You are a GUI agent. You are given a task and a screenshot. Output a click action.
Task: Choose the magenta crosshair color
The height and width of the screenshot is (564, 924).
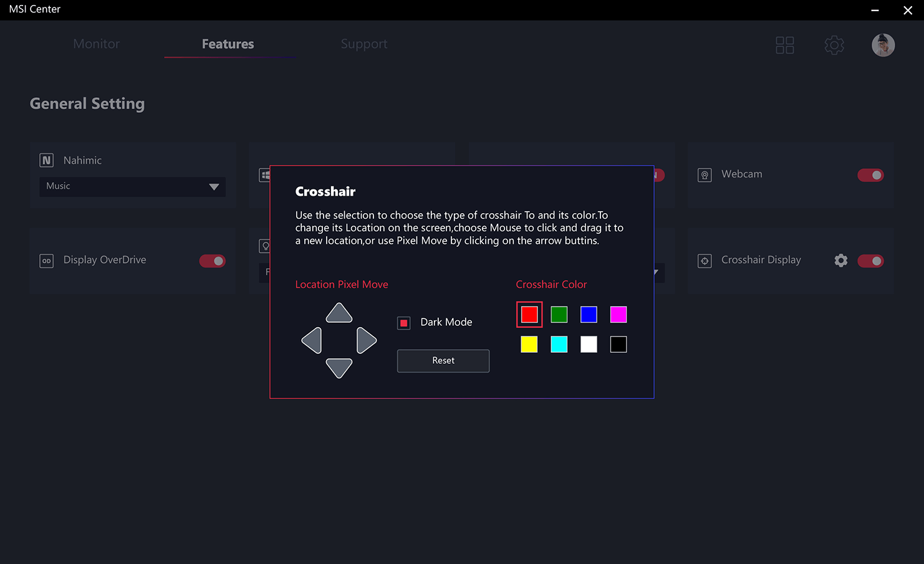pos(618,315)
